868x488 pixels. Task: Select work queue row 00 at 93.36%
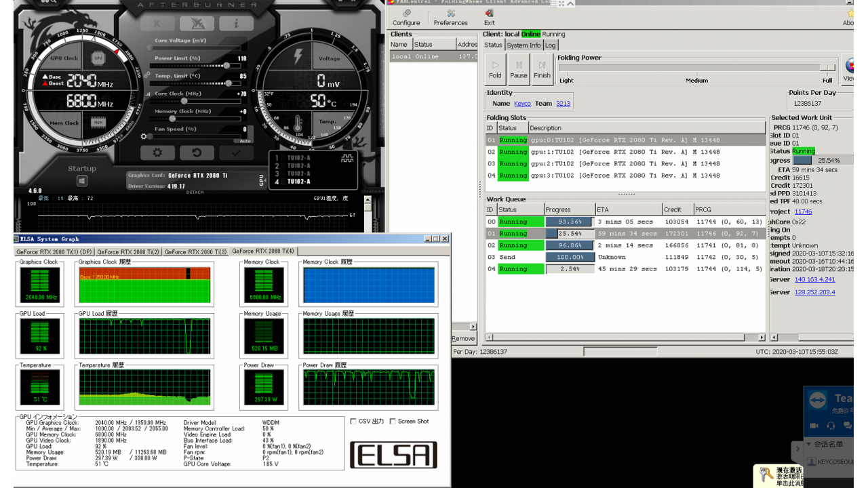[x=625, y=222]
